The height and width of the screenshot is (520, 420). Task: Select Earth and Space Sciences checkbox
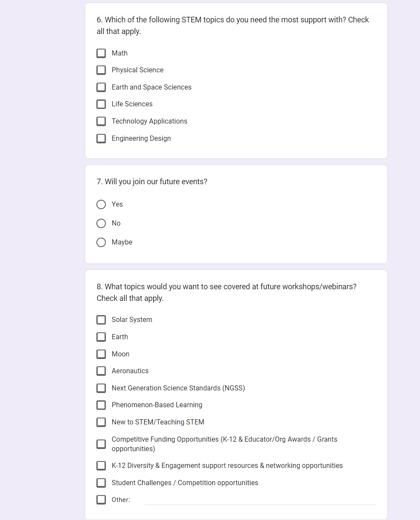tap(101, 87)
